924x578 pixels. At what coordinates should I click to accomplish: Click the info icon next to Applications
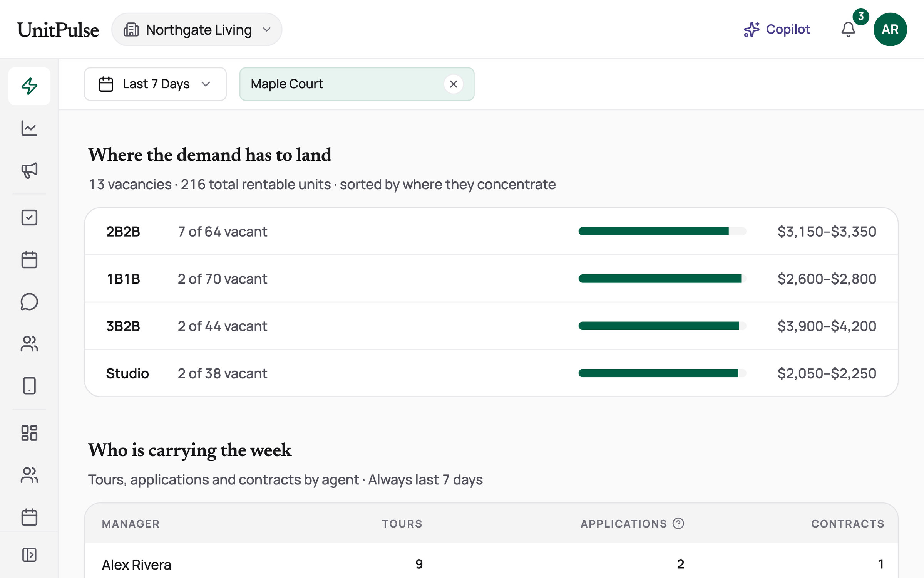(x=678, y=523)
